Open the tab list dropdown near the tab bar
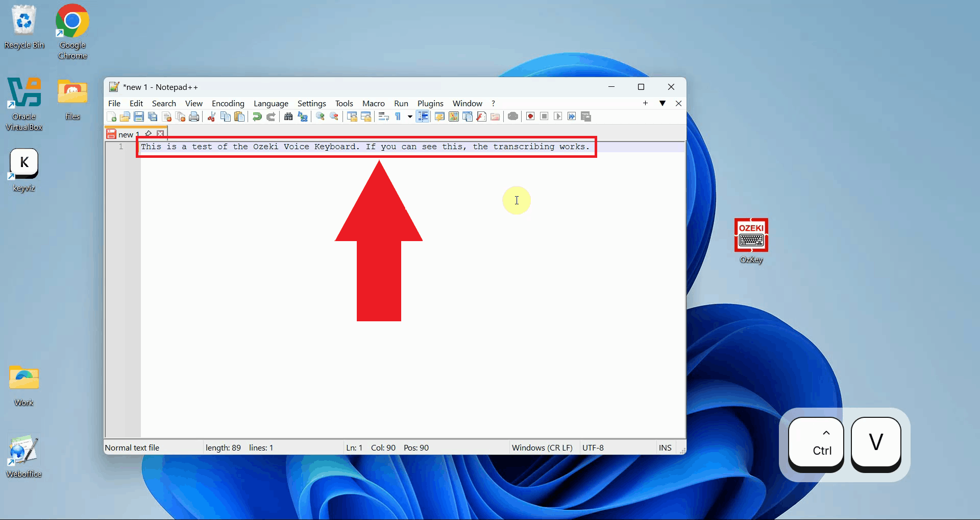 (x=662, y=103)
